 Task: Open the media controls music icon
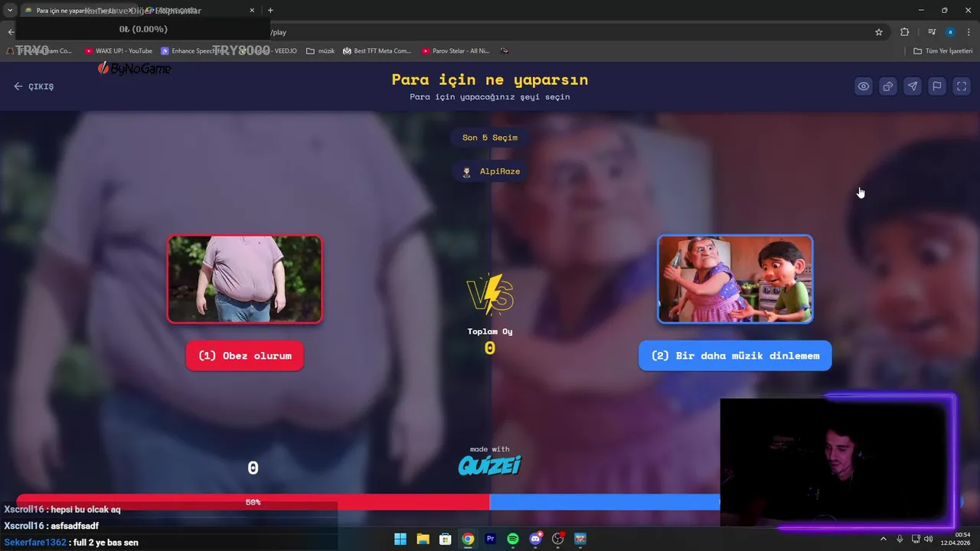[932, 32]
